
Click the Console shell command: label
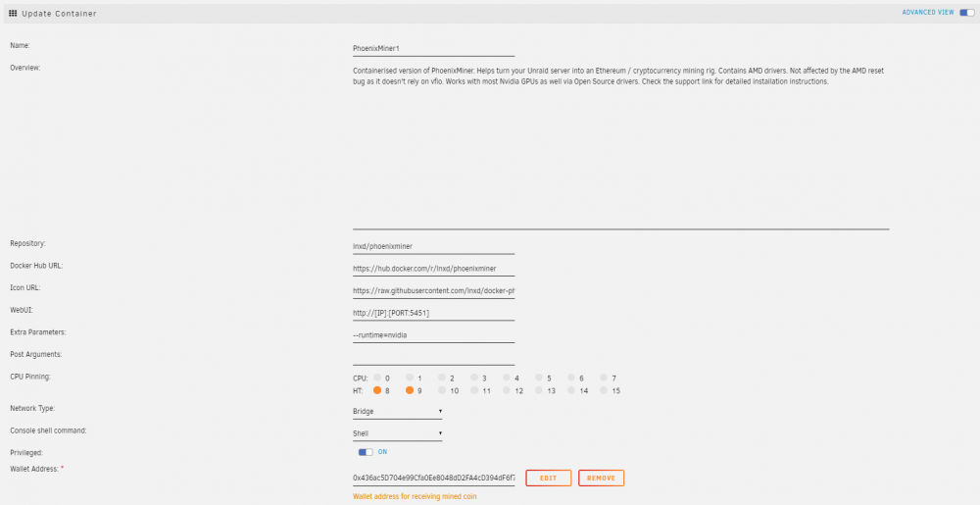48,430
